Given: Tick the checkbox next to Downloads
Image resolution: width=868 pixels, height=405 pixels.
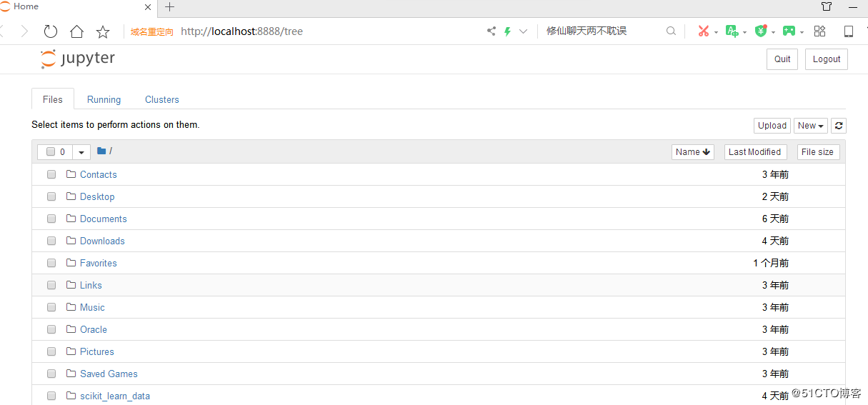Looking at the screenshot, I should 51,241.
